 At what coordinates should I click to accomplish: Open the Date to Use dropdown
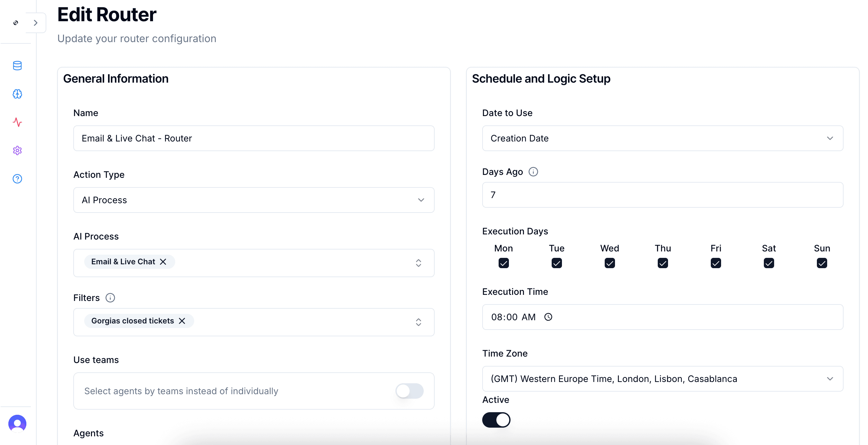pyautogui.click(x=830, y=138)
